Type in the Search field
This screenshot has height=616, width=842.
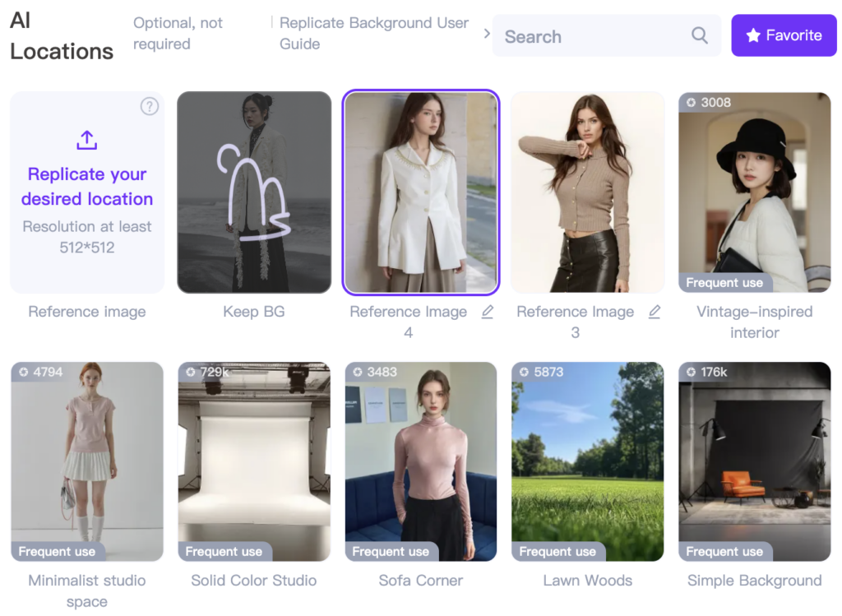[592, 36]
